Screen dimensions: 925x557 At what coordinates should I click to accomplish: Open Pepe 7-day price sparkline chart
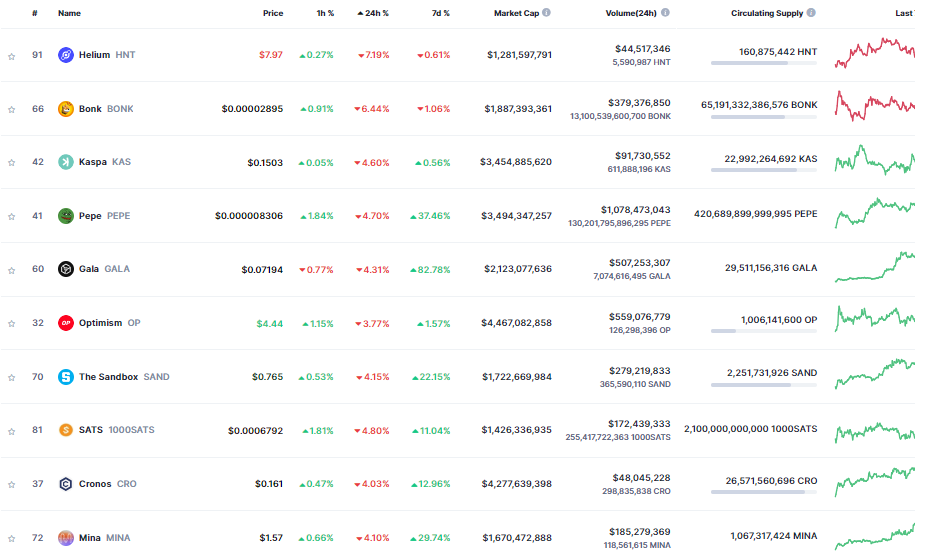(875, 213)
